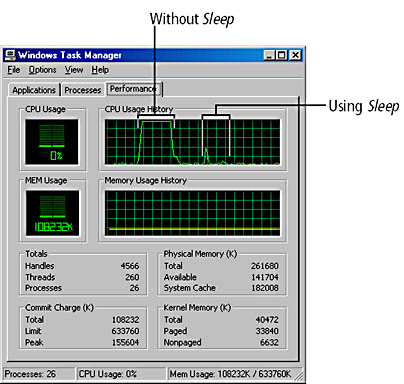Click the Task Manager title bar icon
The width and height of the screenshot is (404, 384).
coord(10,55)
